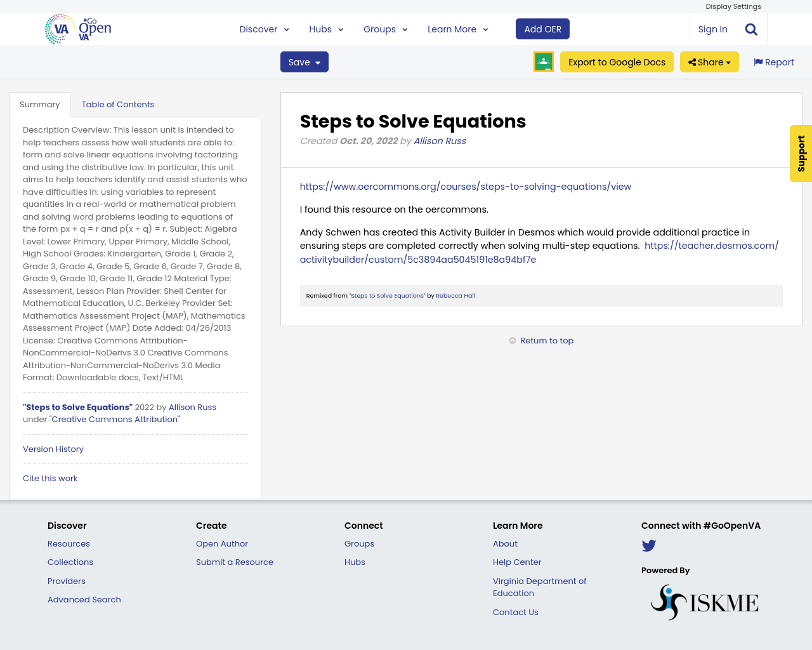Share this resource to Google Classroom
Screen dimensions: 812x650
coord(543,61)
